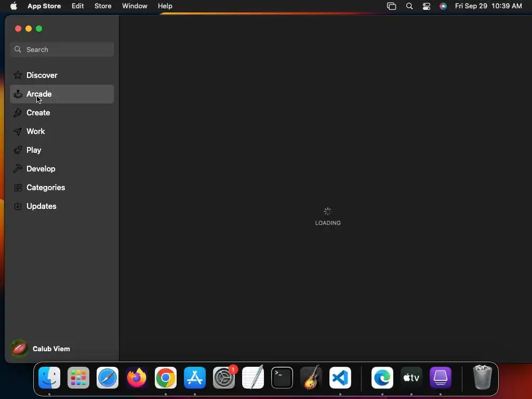Screen dimensions: 532x399
Task: Click the red close window button
Action: 18,29
